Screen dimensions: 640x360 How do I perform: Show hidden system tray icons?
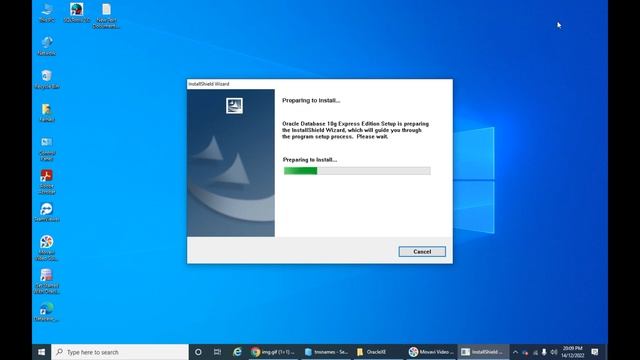coord(515,352)
